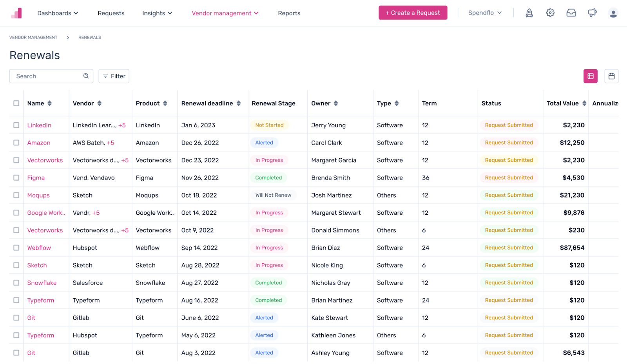Open the Filter button
The height and width of the screenshot is (364, 627).
tap(114, 76)
